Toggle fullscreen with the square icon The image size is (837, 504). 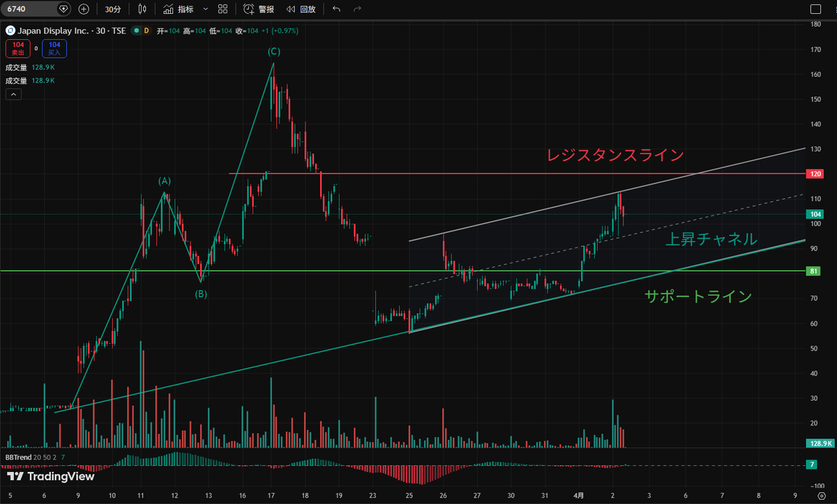[815, 9]
